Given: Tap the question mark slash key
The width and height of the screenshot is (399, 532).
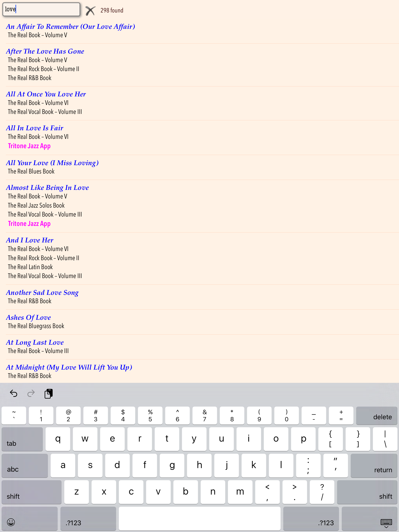Looking at the screenshot, I should (x=322, y=492).
